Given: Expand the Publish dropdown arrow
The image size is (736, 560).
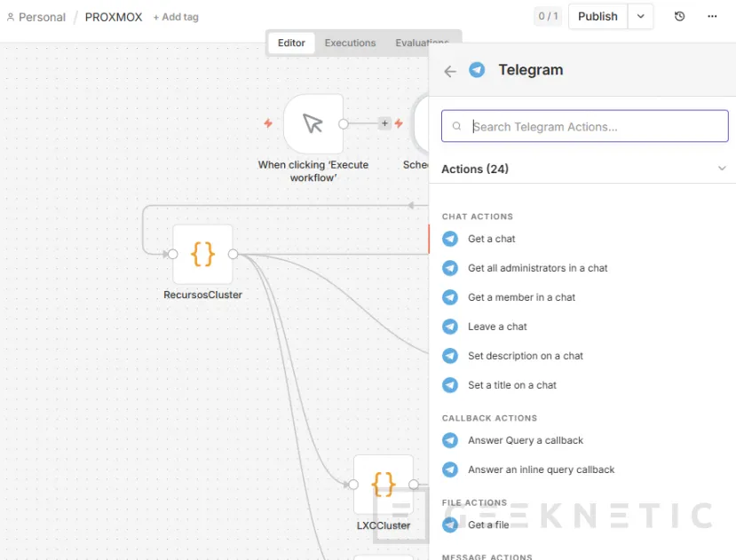Looking at the screenshot, I should click(x=641, y=16).
